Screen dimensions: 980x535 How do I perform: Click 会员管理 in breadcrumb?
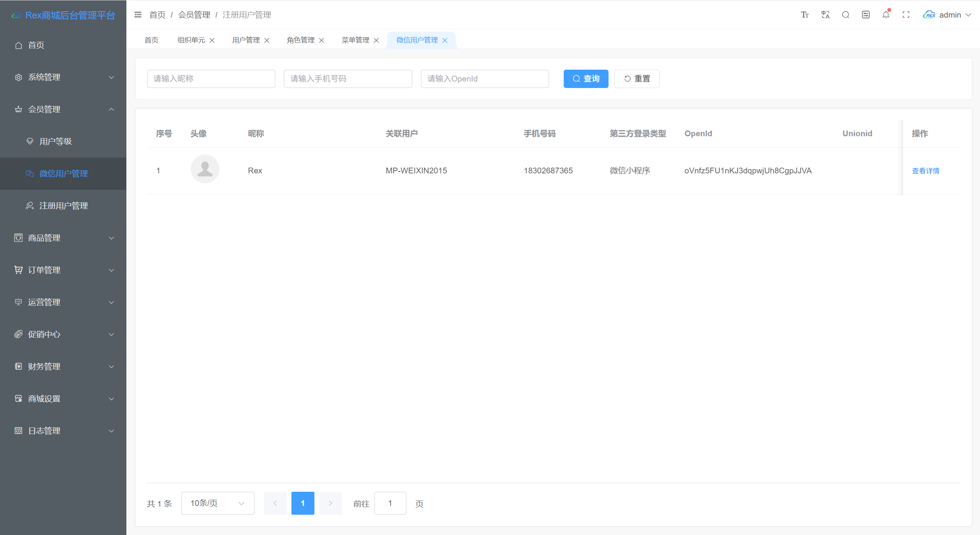coord(194,15)
